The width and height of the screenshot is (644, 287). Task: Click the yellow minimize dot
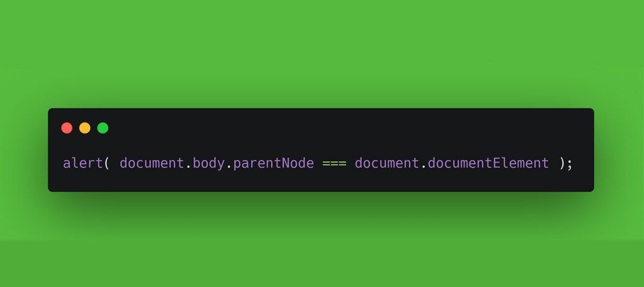[85, 128]
